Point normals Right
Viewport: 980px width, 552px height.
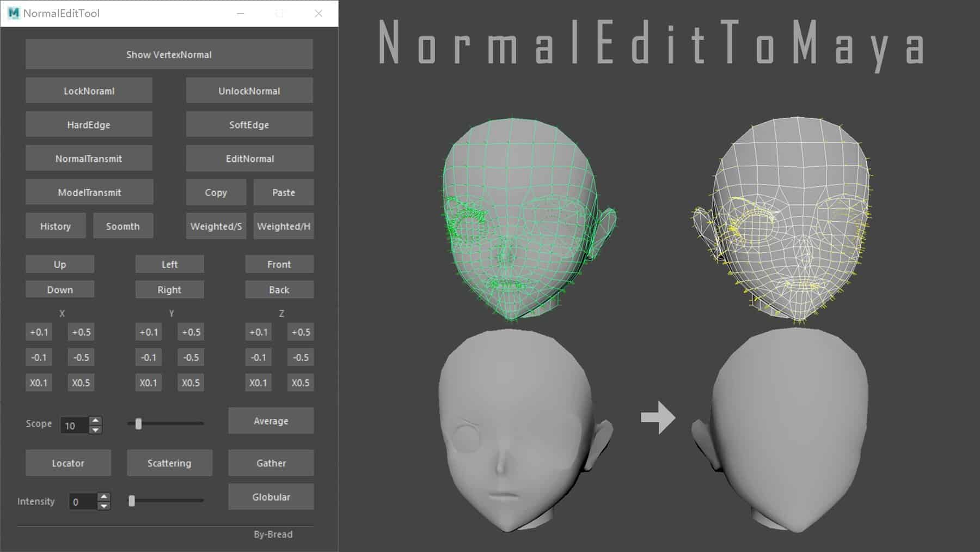coord(169,290)
